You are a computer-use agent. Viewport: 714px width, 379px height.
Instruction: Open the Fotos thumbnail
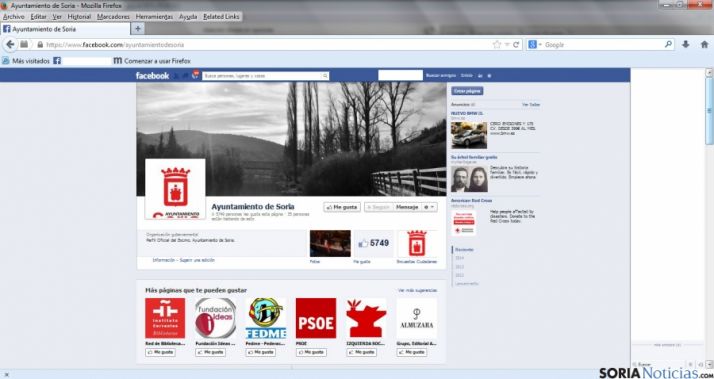tap(330, 243)
